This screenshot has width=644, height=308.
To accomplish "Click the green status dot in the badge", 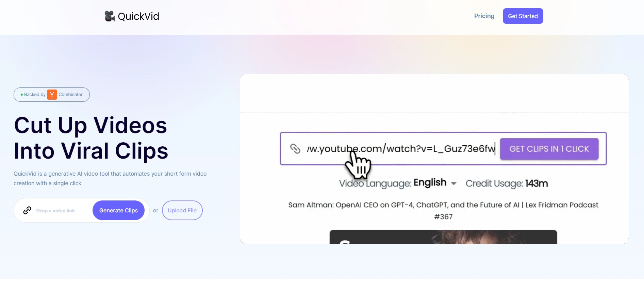I will [x=22, y=95].
